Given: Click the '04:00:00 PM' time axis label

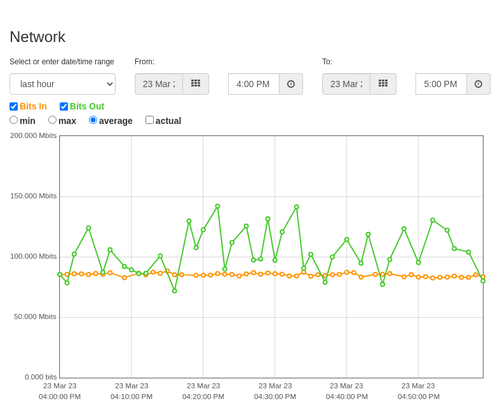Looking at the screenshot, I should pyautogui.click(x=60, y=397).
